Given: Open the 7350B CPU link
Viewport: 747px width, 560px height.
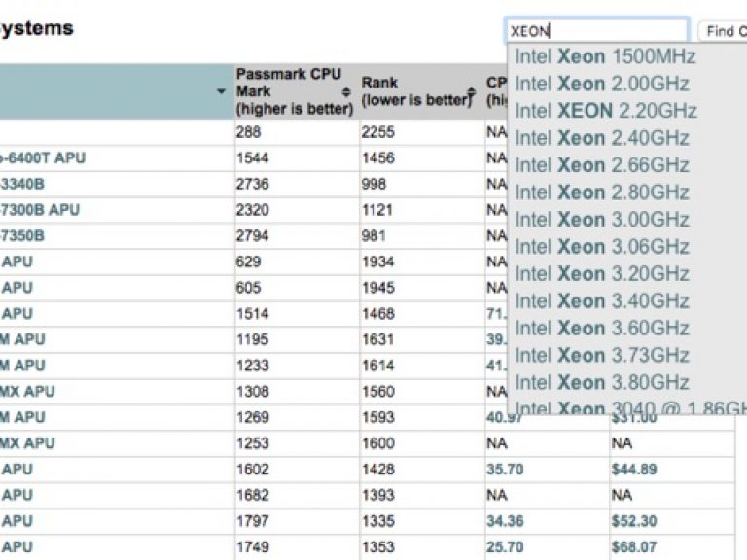Looking at the screenshot, I should [22, 235].
